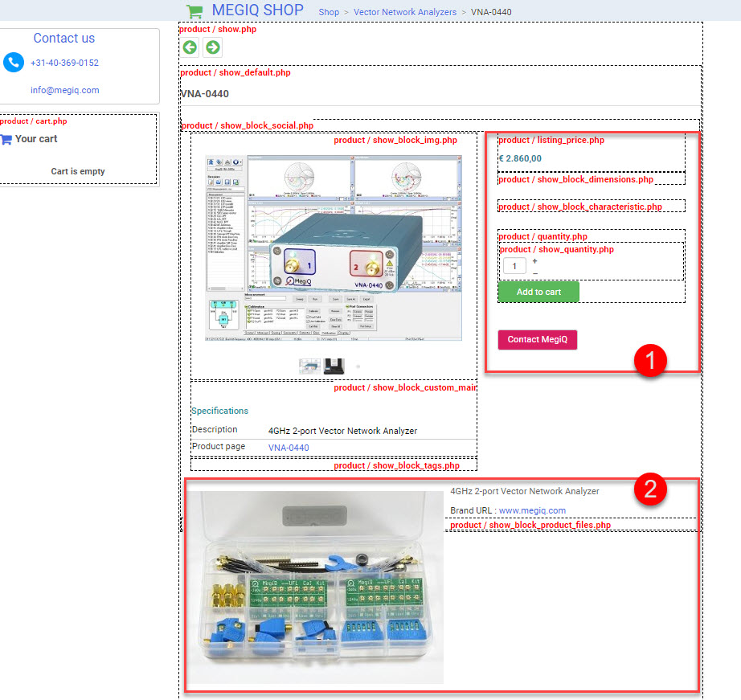741x700 pixels.
Task: Open the main VNA-0440 product image
Action: [334, 248]
